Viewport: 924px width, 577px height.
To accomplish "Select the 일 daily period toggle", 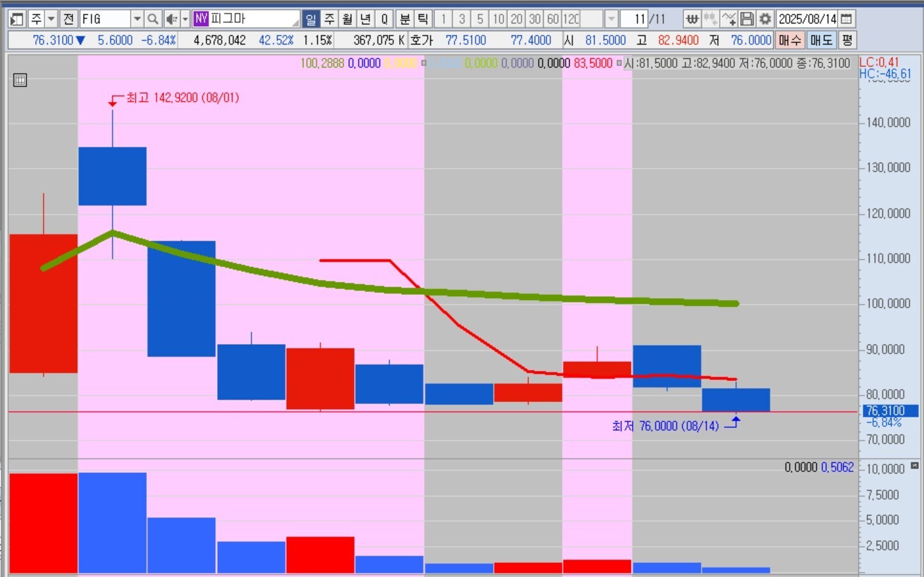I will [x=310, y=19].
